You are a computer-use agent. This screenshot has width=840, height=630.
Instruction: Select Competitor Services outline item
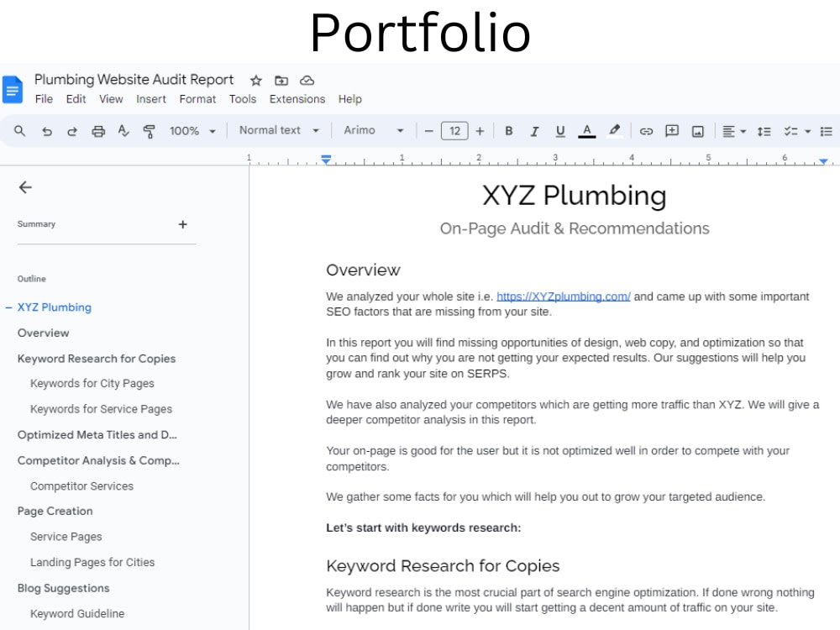[82, 486]
